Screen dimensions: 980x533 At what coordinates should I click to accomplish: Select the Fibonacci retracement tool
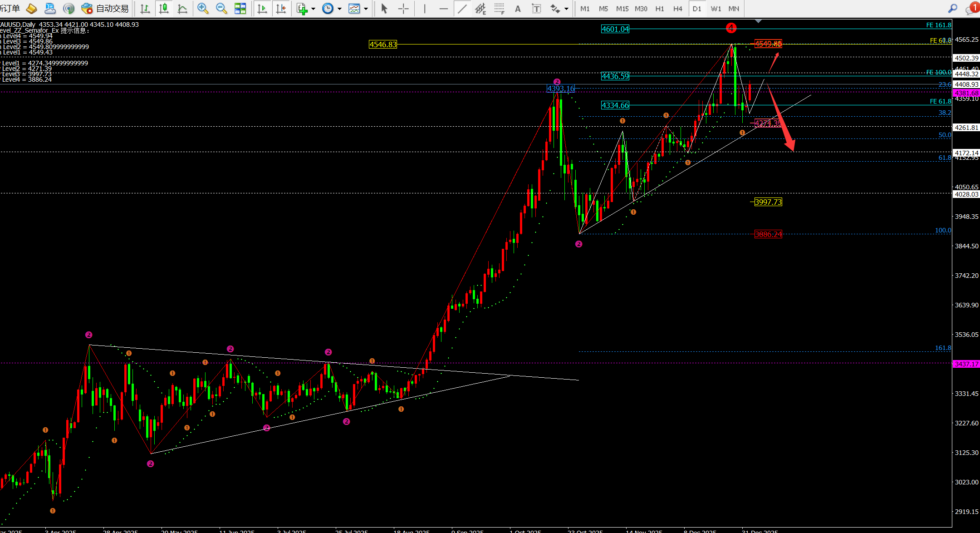(499, 9)
